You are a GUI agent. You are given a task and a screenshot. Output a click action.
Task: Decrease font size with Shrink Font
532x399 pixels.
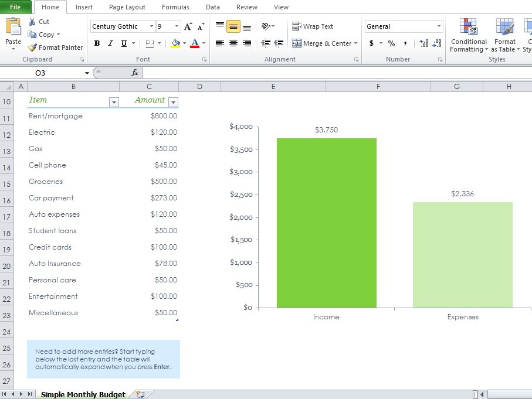[x=201, y=26]
